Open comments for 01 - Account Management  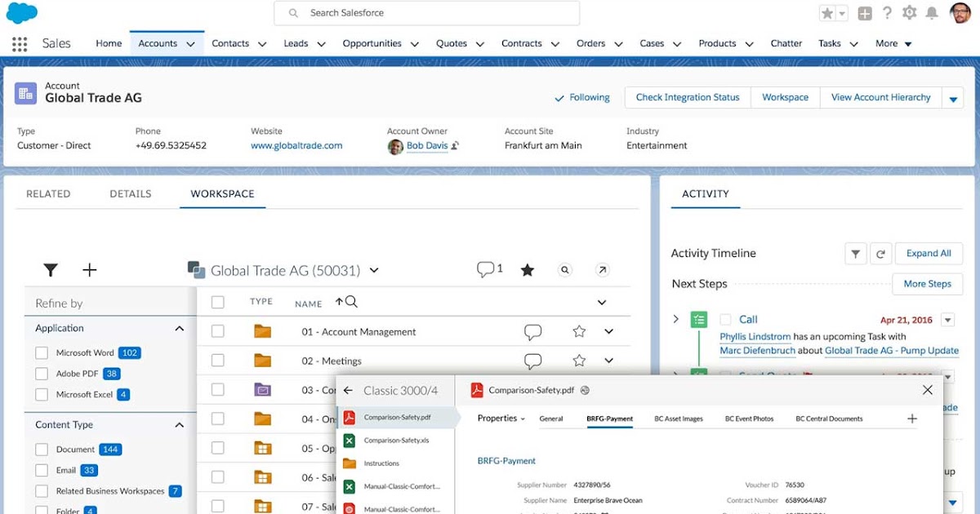[533, 332]
